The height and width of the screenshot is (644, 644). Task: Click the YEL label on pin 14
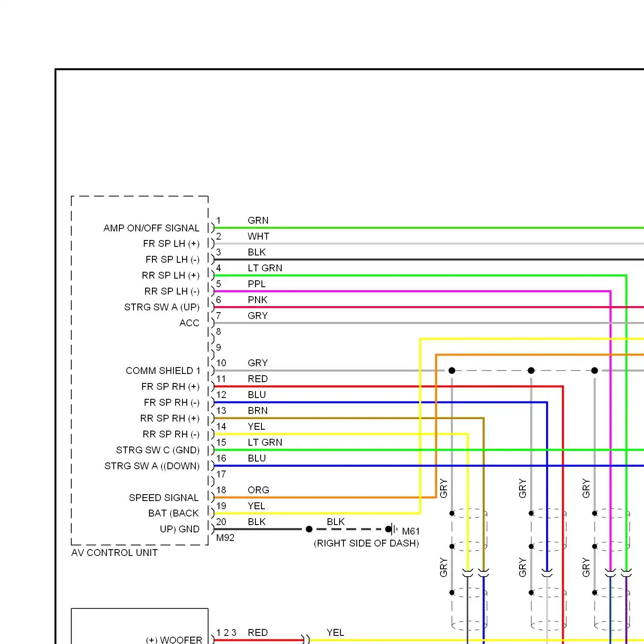[256, 426]
